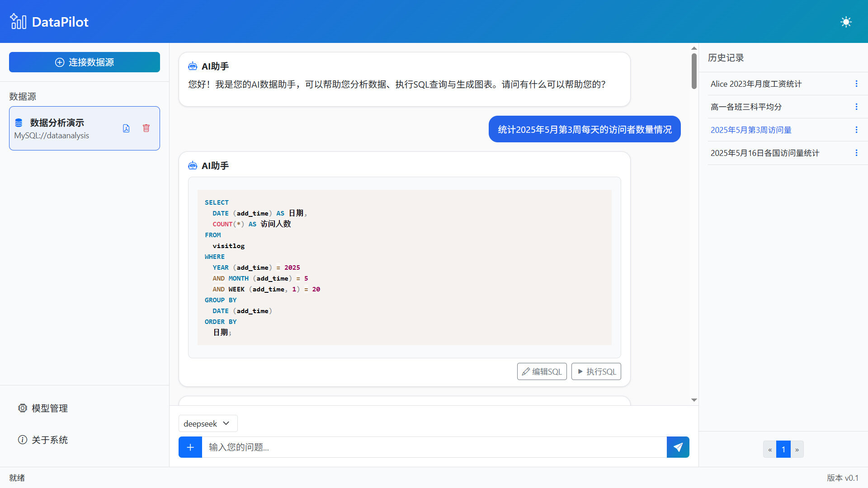This screenshot has width=868, height=488.
Task: Execute the query with 执行SQL
Action: tap(596, 371)
